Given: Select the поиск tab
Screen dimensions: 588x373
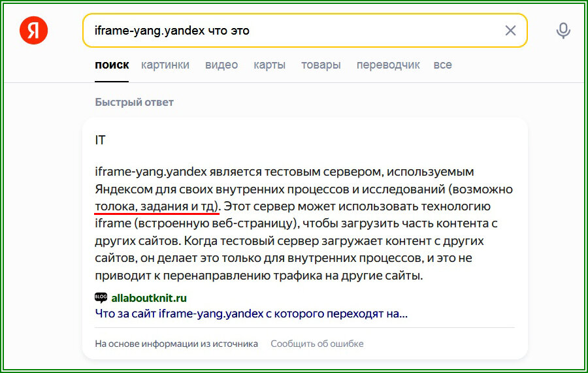Looking at the screenshot, I should tap(112, 65).
